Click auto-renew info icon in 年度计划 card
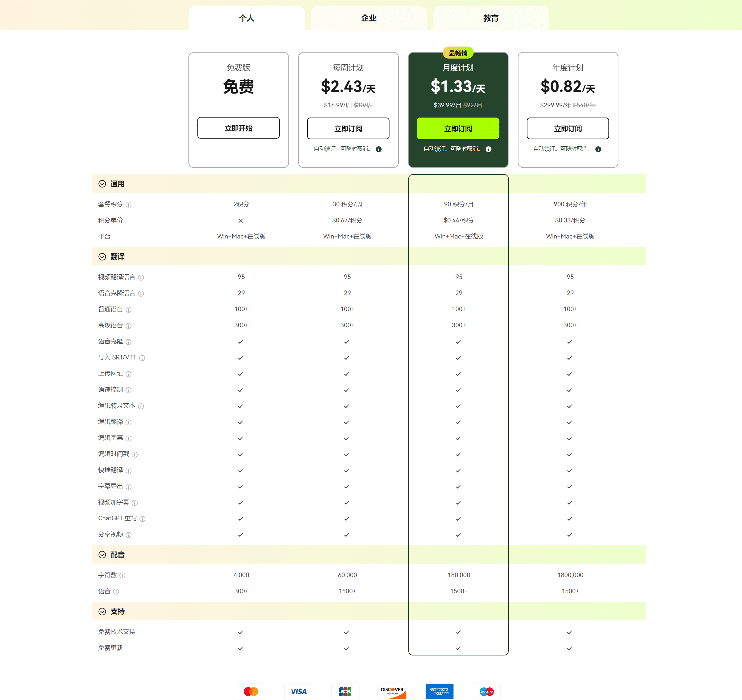Viewport: 742px width, 700px height. pyautogui.click(x=598, y=149)
